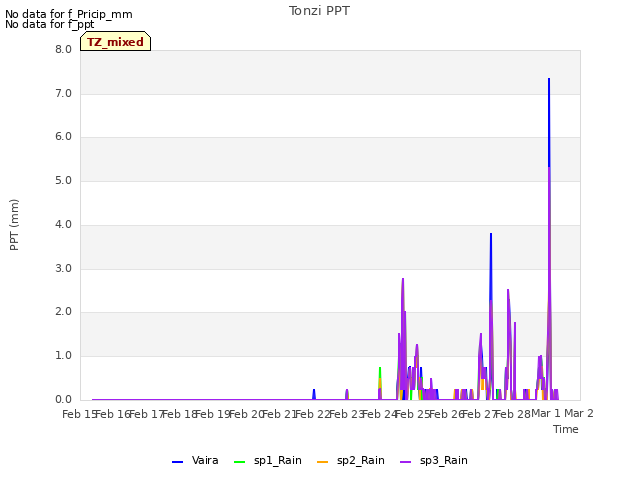Click the Tonzi PPT chart title
The height and width of the screenshot is (480, 640).
tap(319, 11)
